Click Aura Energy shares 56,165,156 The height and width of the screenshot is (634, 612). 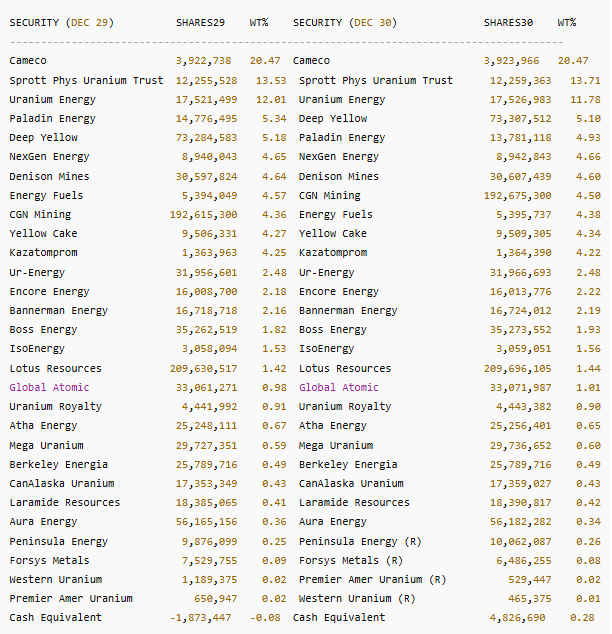point(206,522)
